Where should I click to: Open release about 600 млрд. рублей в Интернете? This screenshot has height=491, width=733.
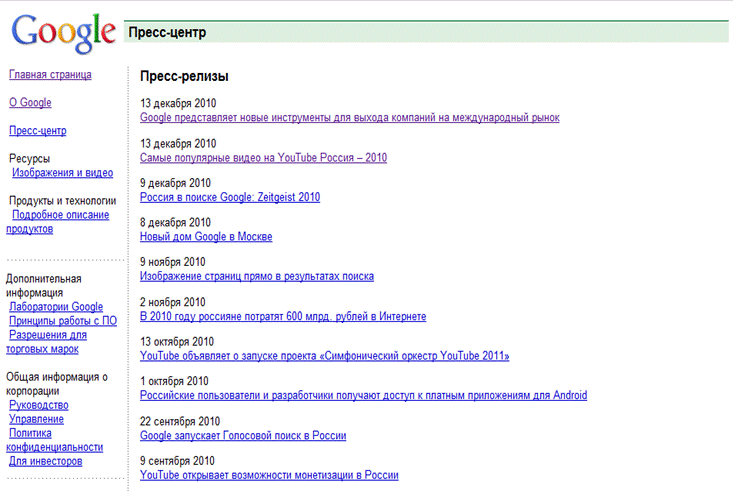pos(283,317)
